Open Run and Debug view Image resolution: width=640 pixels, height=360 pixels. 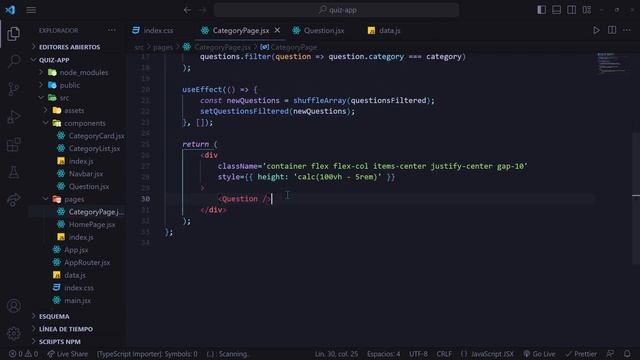[x=13, y=117]
